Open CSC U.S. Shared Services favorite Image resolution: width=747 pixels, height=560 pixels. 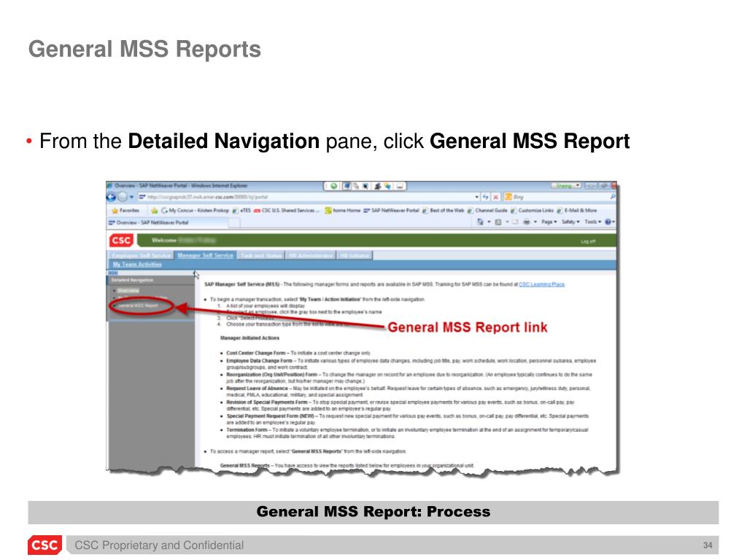point(287,210)
